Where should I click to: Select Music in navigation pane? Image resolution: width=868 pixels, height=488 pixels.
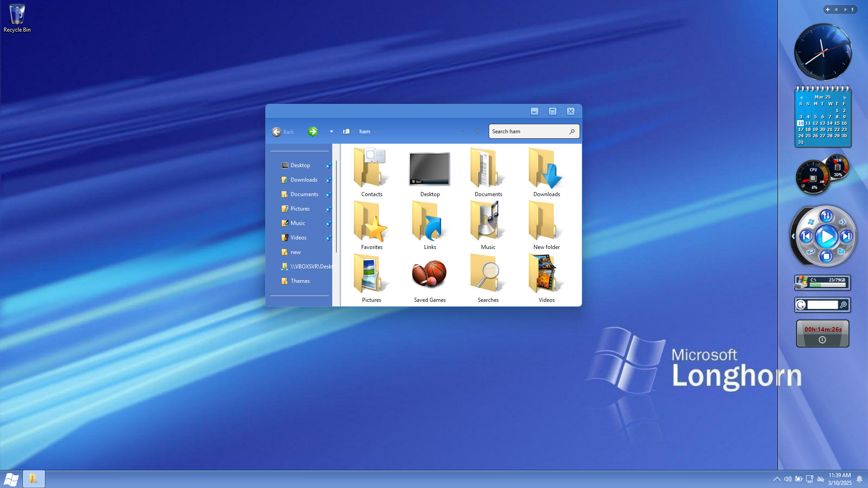(297, 223)
